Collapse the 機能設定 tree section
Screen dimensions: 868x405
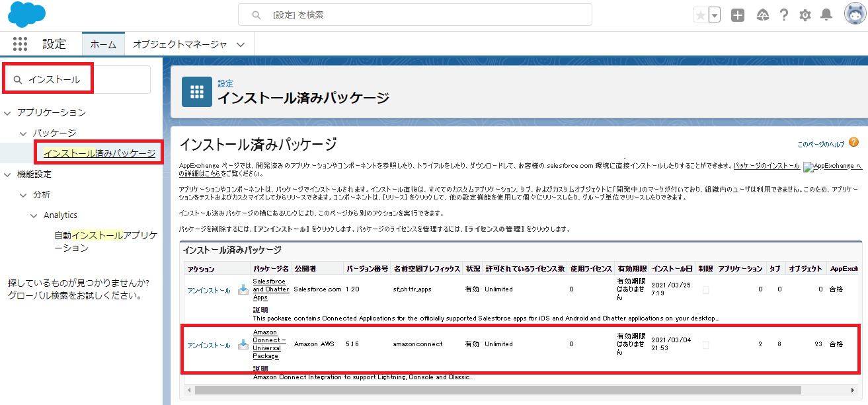tap(8, 174)
